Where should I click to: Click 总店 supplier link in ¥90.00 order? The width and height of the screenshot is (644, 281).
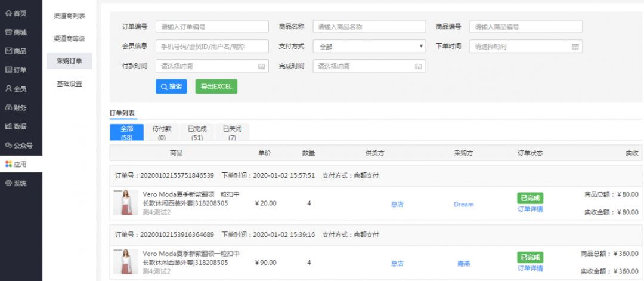coord(397,263)
